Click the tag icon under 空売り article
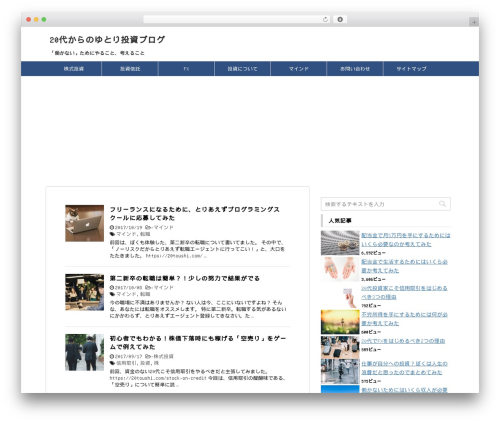500x423 pixels. point(112,363)
